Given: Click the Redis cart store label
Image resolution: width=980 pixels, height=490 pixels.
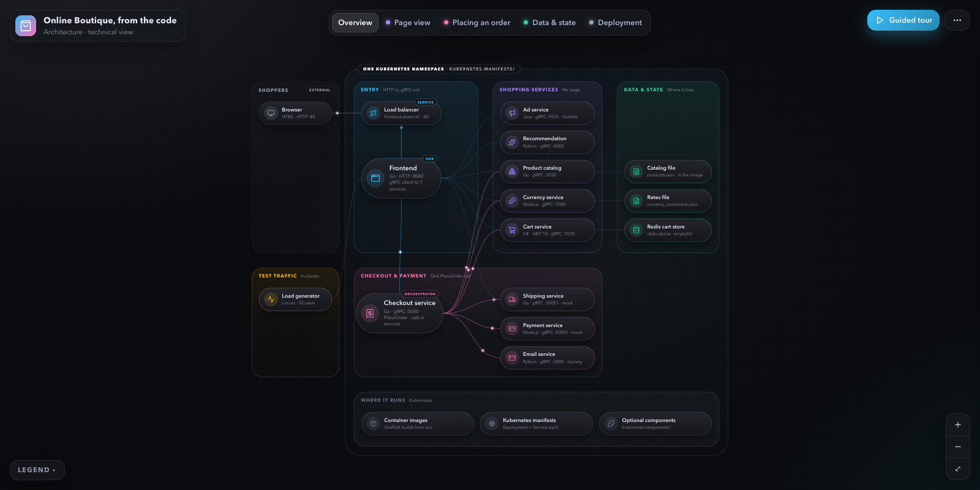Looking at the screenshot, I should tap(666, 227).
